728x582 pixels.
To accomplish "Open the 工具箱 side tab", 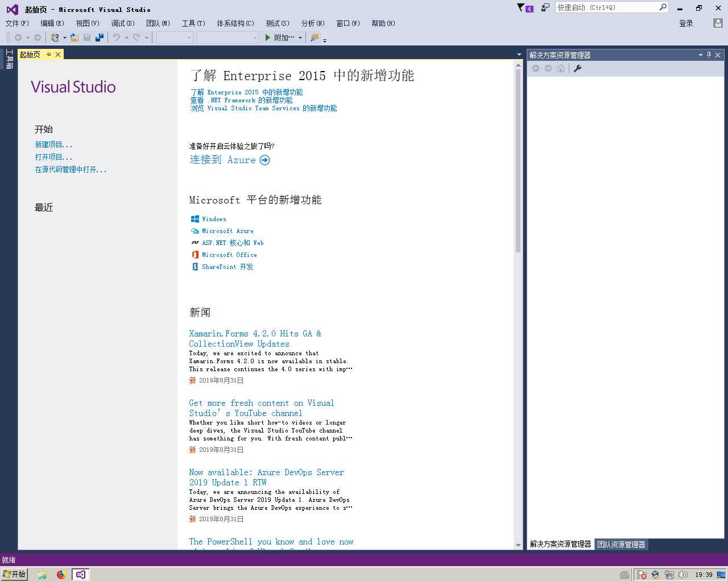I will 9,59.
